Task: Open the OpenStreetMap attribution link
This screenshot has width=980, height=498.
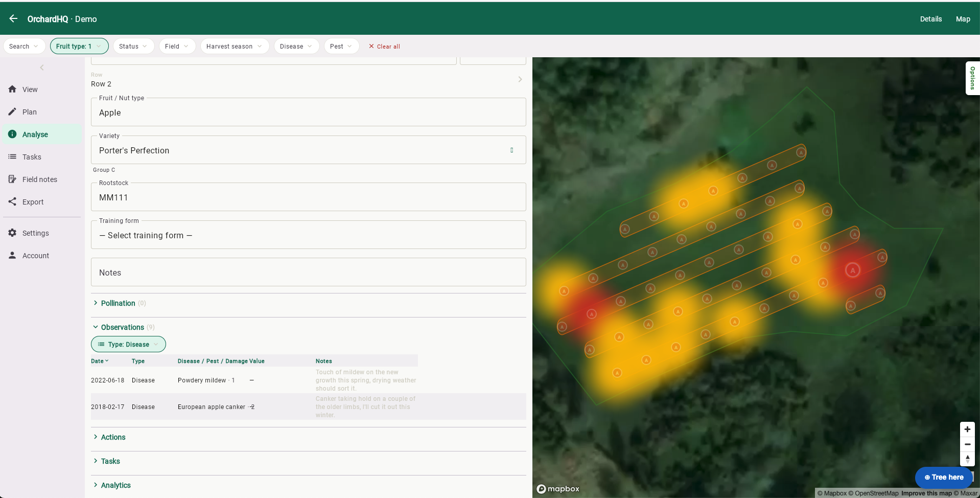Action: 873,493
